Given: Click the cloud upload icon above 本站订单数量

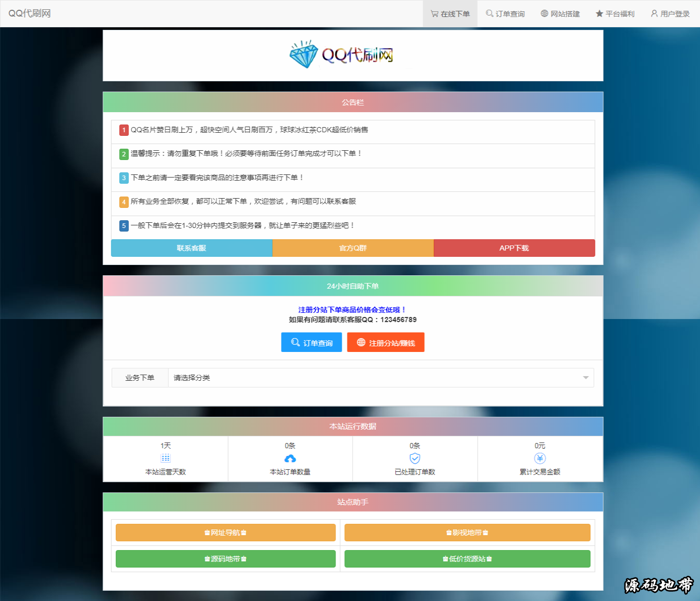Looking at the screenshot, I should [x=290, y=458].
